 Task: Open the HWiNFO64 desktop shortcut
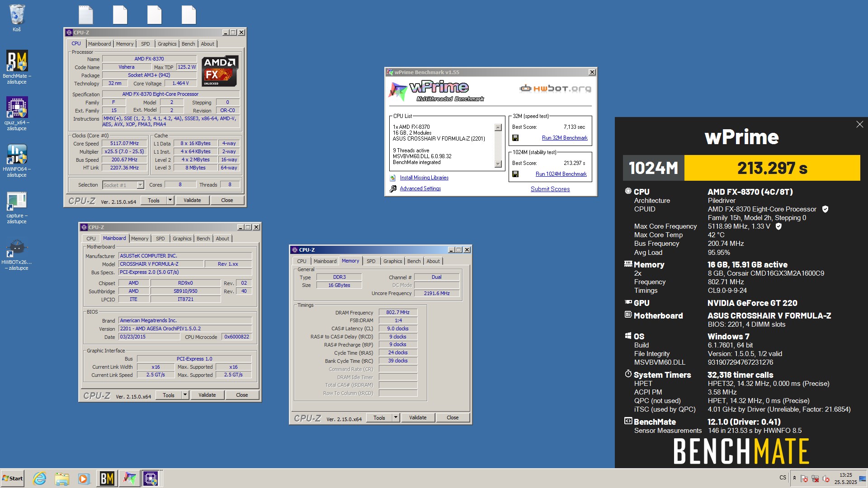coord(17,160)
